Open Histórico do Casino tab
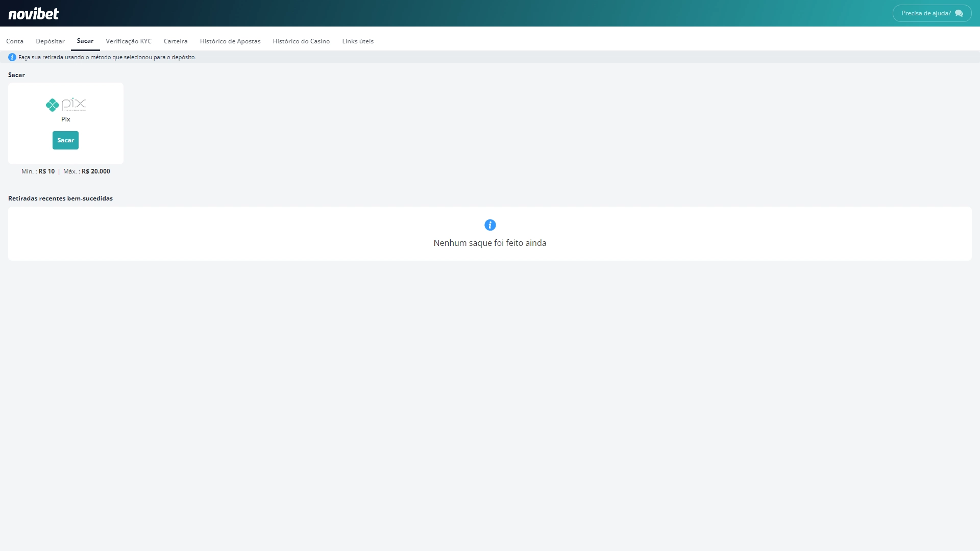This screenshot has width=980, height=551. point(301,41)
